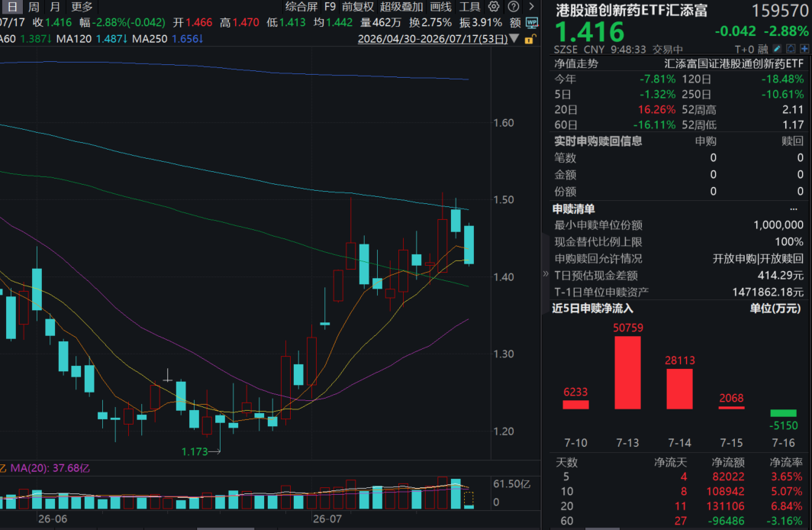
Task: Switch to the 月 monthly chart tab
Action: (55, 7)
